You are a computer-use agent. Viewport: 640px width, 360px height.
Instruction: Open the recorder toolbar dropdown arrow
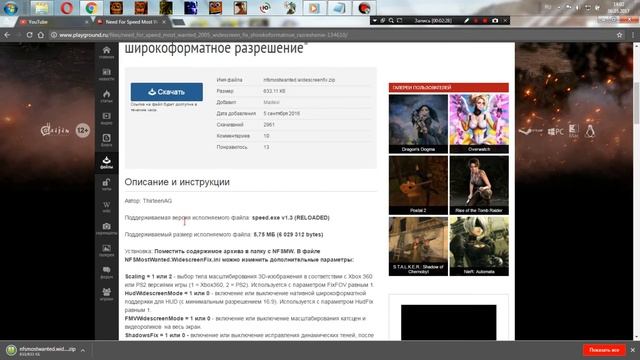click(375, 20)
